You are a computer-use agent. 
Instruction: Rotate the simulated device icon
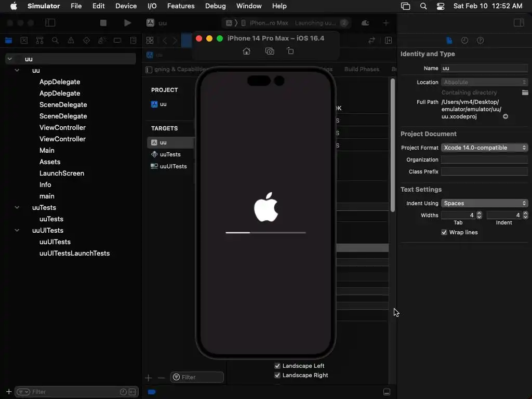[290, 51]
